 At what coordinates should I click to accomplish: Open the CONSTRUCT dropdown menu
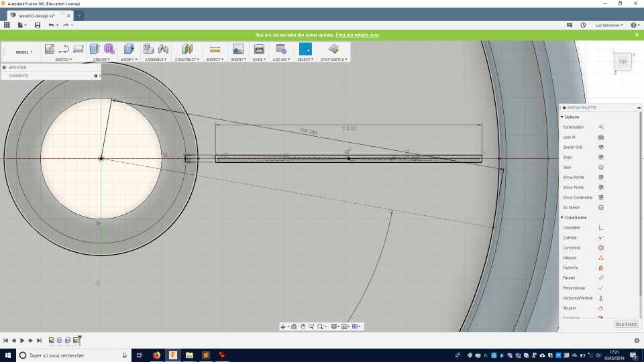pyautogui.click(x=187, y=60)
